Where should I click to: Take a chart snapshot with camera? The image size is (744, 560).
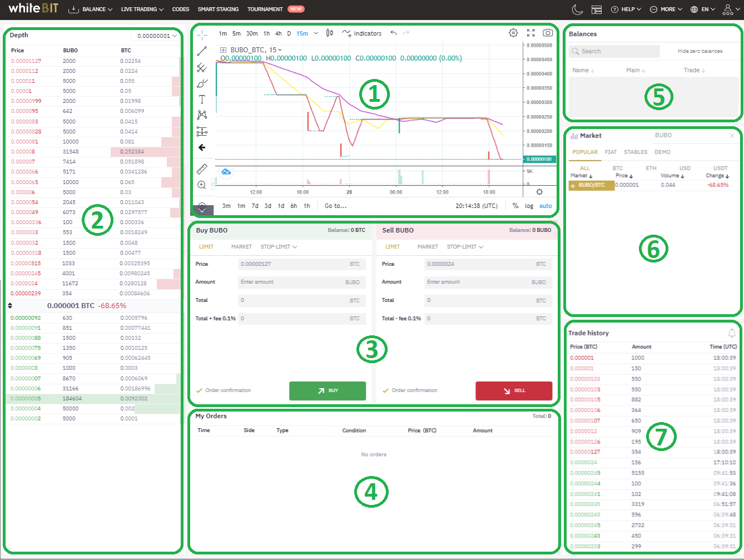pyautogui.click(x=548, y=33)
